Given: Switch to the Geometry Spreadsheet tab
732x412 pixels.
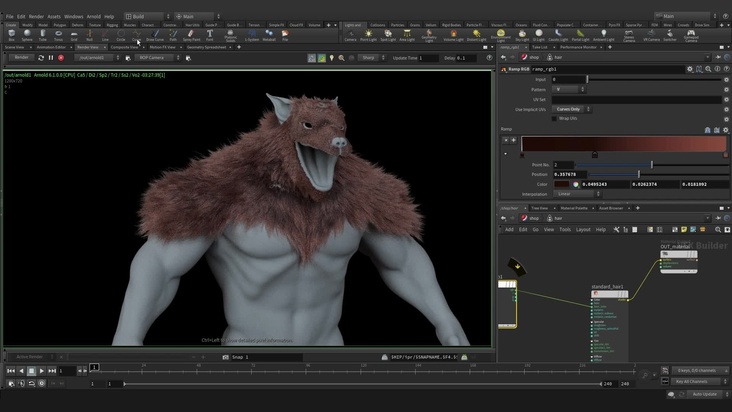Looking at the screenshot, I should pos(207,47).
